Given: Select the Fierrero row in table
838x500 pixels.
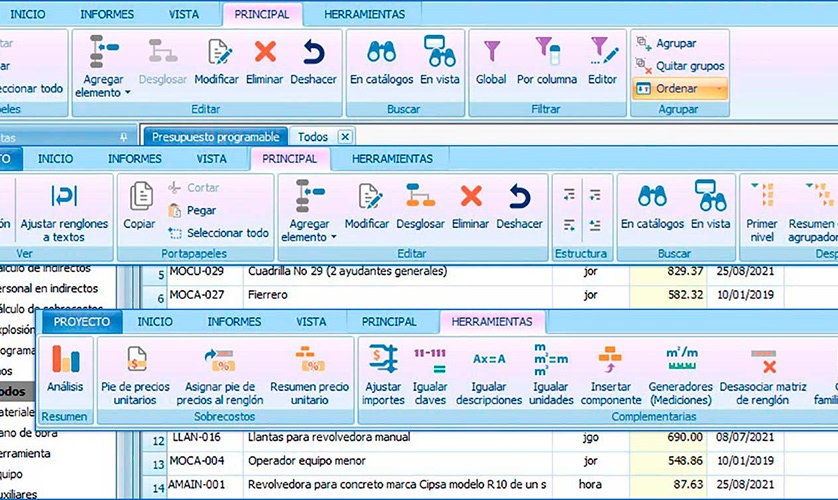Looking at the screenshot, I should (270, 296).
